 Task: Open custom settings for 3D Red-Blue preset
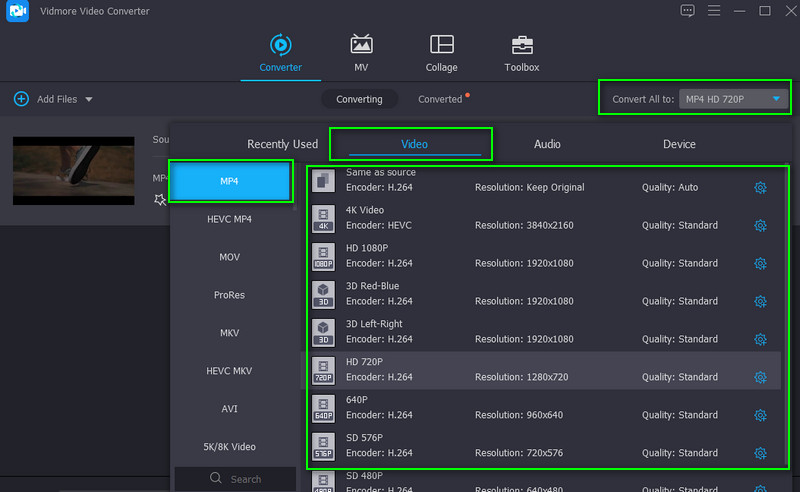[x=759, y=301]
